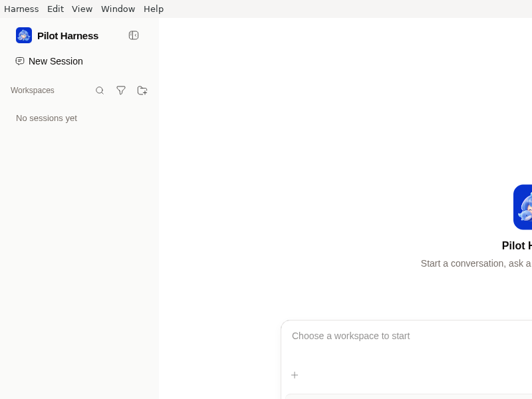Open the View menu

82,9
